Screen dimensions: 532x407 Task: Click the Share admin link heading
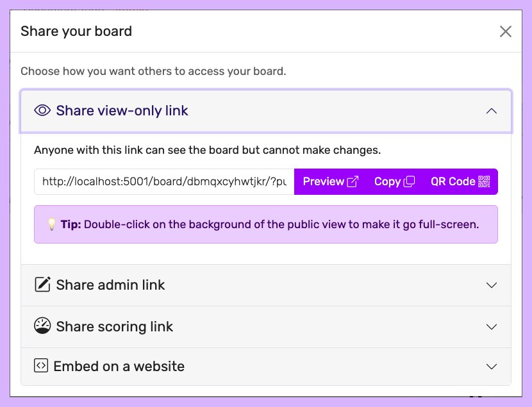point(111,285)
